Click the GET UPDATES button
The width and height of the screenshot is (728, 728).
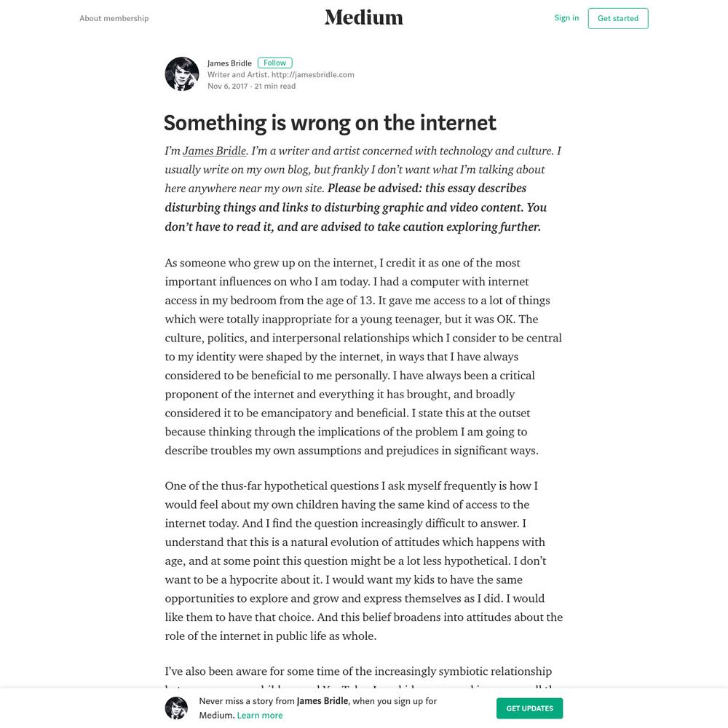529,708
